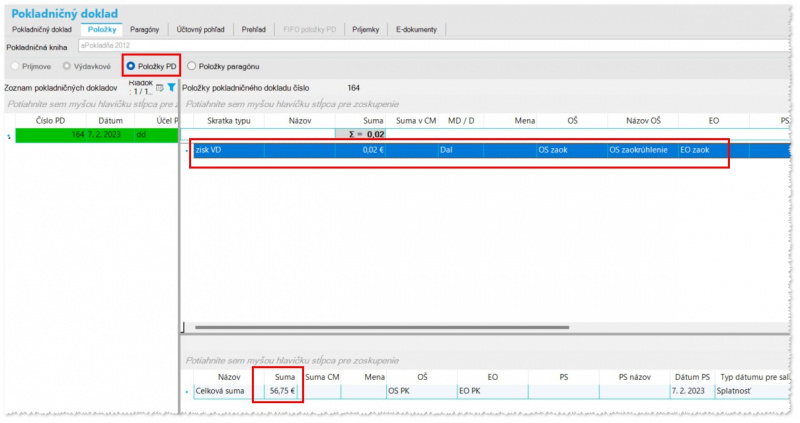
Task: Sort bottom grid by Dátum PS column
Action: [x=692, y=377]
